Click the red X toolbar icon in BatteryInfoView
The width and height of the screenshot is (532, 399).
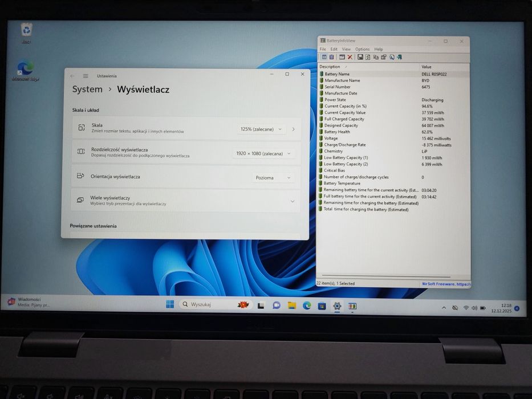point(350,57)
